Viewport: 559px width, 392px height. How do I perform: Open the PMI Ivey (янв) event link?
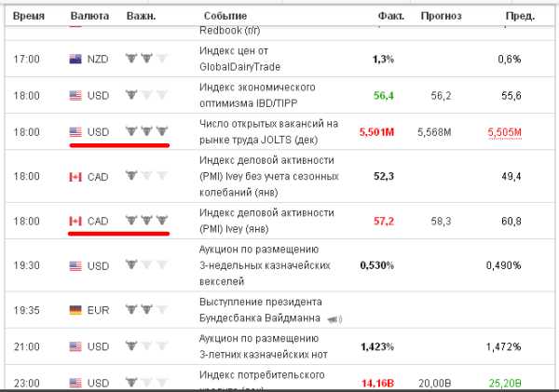click(x=266, y=221)
